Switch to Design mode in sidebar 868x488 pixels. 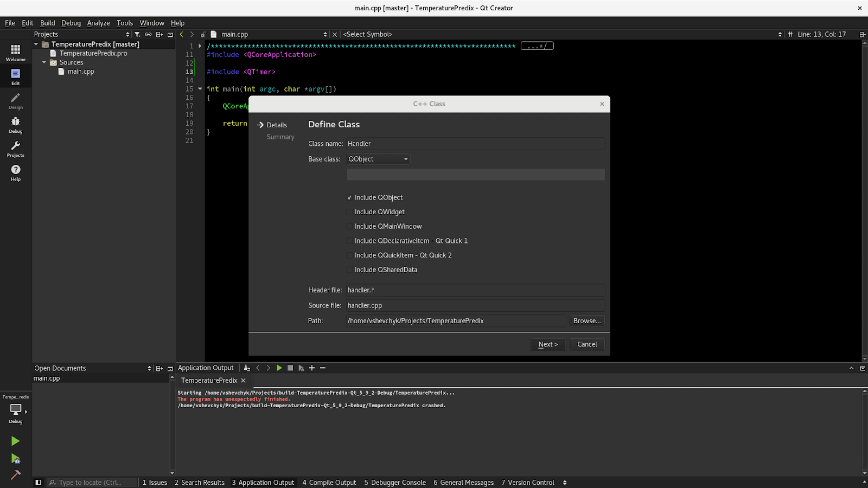pos(16,100)
